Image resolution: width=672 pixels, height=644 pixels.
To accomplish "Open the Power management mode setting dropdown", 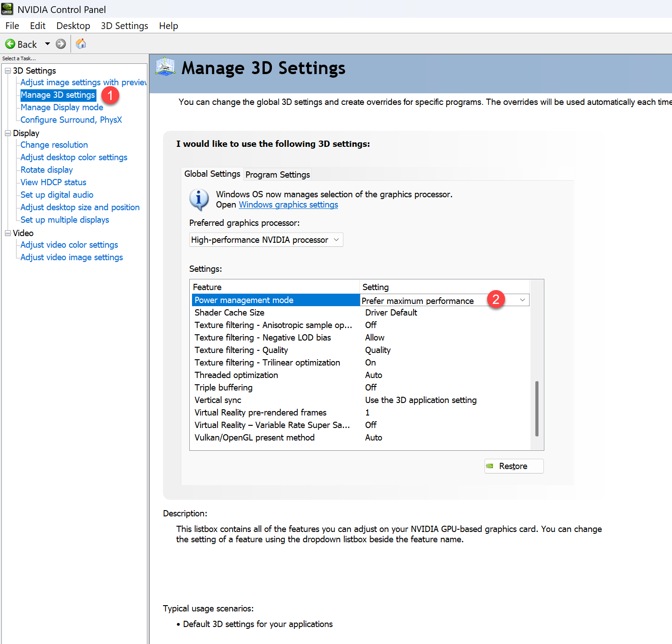I will click(x=522, y=300).
